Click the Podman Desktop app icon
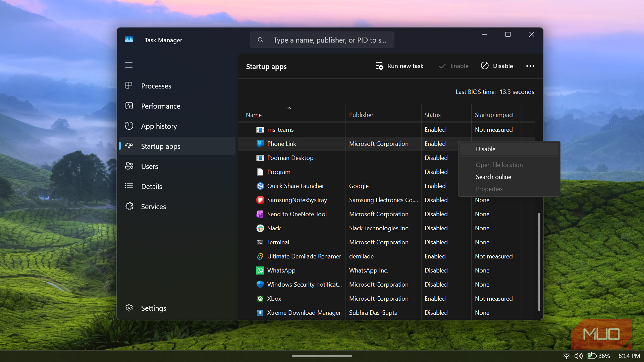 pos(260,158)
